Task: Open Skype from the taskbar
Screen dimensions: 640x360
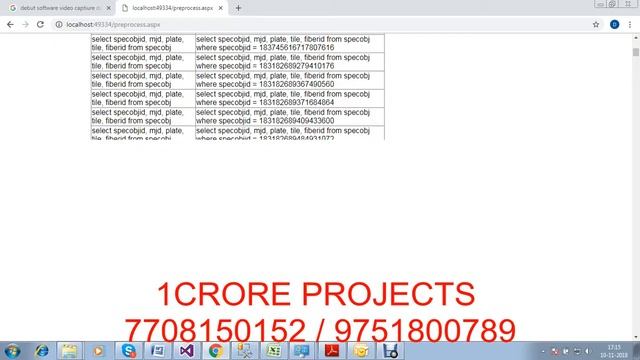Action: (x=129, y=351)
